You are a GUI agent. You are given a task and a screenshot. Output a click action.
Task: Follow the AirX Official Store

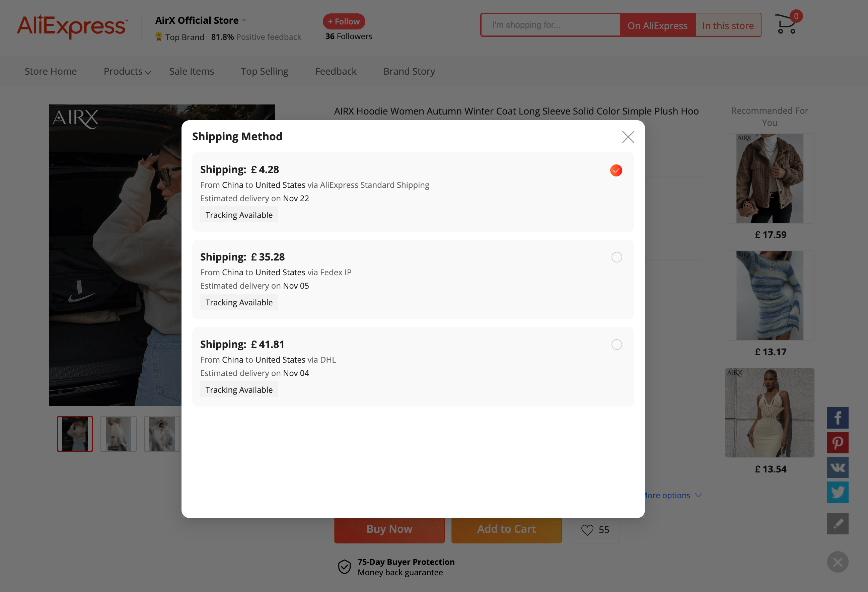point(343,21)
